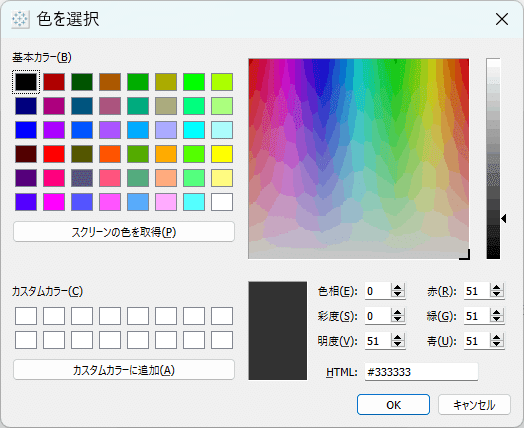Choose the bright lime green top-row swatch
Image resolution: width=524 pixels, height=428 pixels.
point(194,82)
